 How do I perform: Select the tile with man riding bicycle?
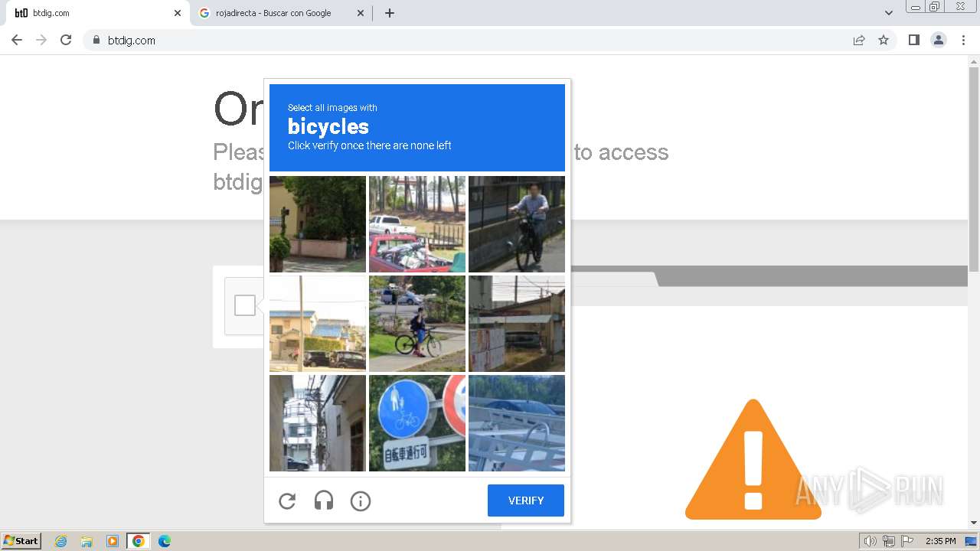pos(517,224)
